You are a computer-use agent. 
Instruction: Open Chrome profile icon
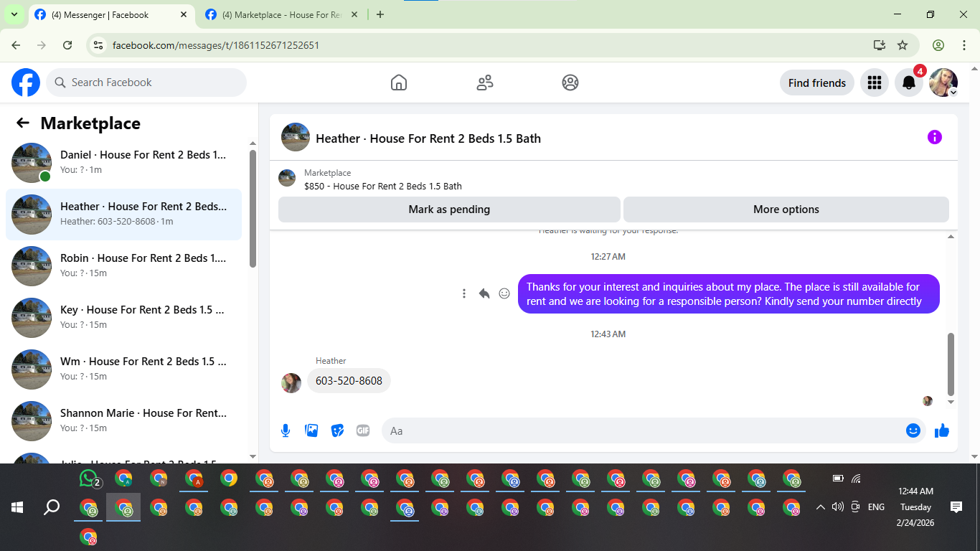938,45
